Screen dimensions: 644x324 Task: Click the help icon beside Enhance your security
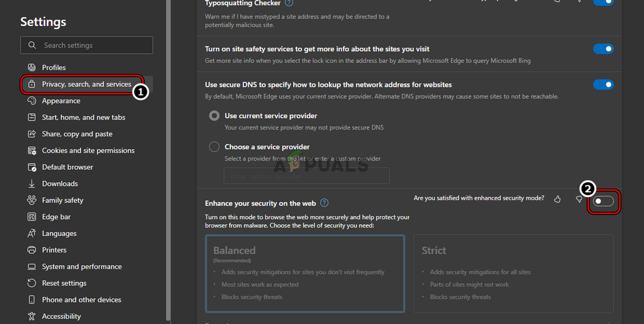324,203
